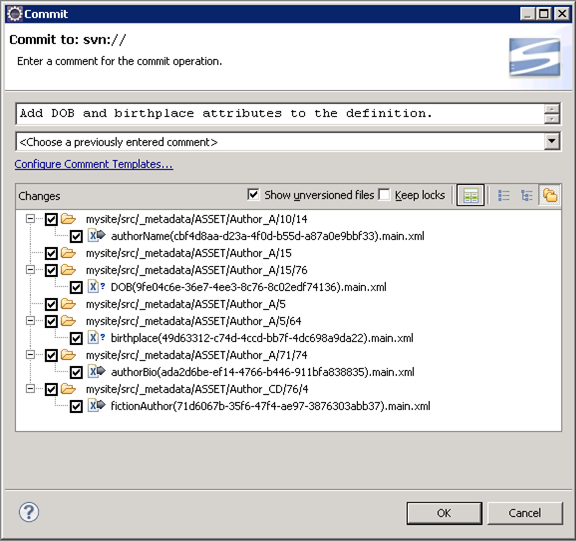The width and height of the screenshot is (576, 541).
Task: Select mysite/src/_metadata/ASSET/Author_A/5/64 path
Action: point(194,321)
